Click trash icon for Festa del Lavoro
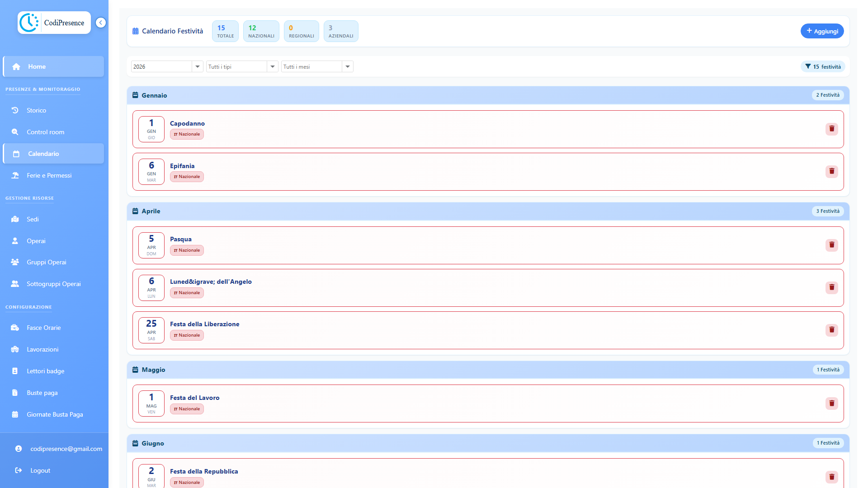 pos(831,404)
